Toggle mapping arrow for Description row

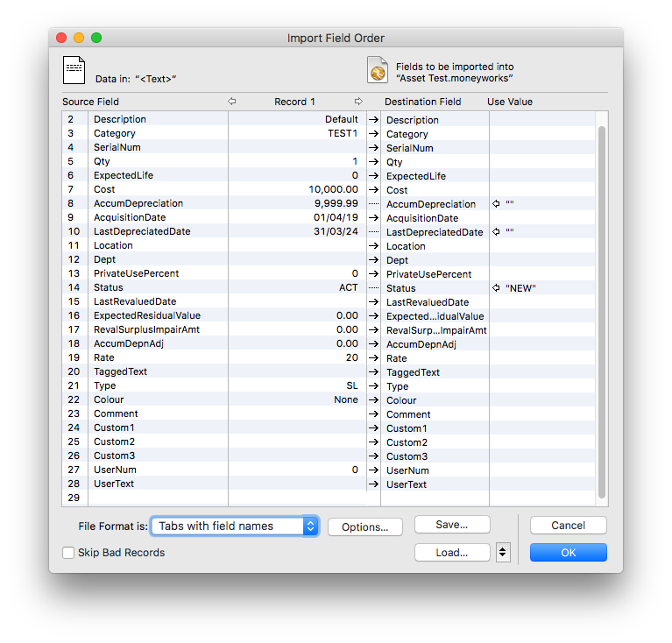(x=374, y=119)
